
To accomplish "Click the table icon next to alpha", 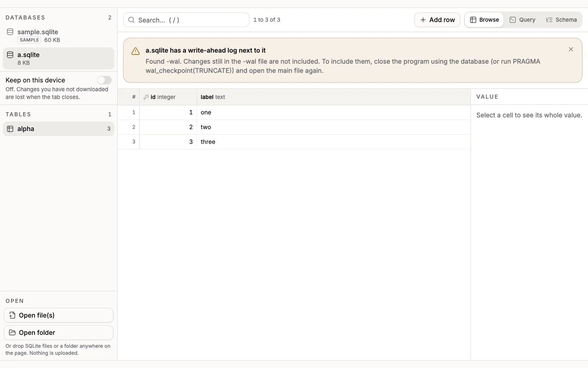I will [x=10, y=129].
